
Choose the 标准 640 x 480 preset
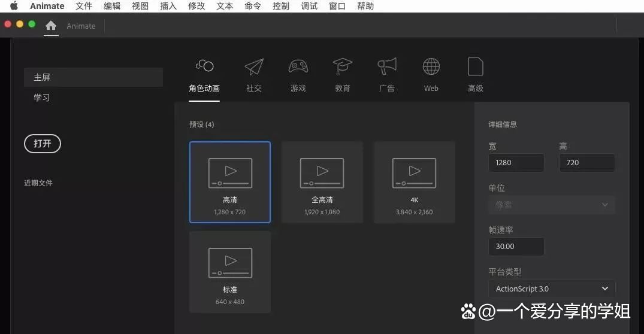point(230,272)
